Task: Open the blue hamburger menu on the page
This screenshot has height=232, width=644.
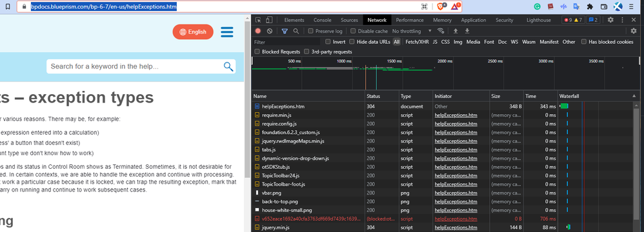Action: (x=226, y=32)
